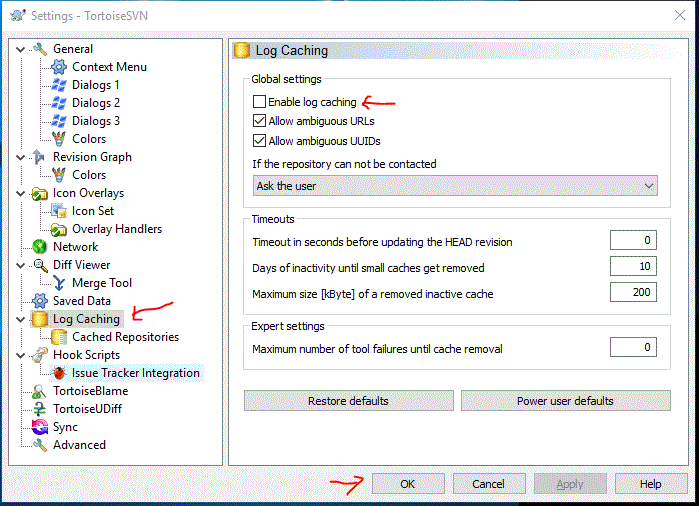Image resolution: width=699 pixels, height=506 pixels.
Task: Click the OK button
Action: point(408,484)
